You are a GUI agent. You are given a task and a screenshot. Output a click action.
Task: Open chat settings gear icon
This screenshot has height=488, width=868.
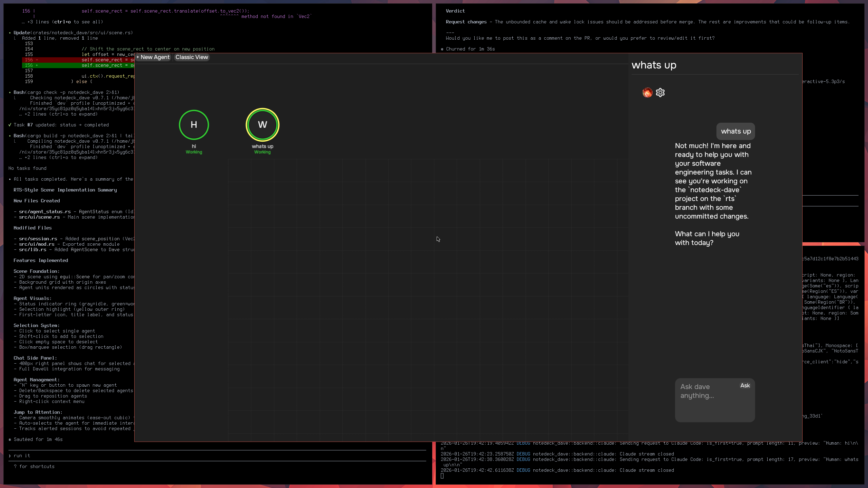(x=660, y=93)
